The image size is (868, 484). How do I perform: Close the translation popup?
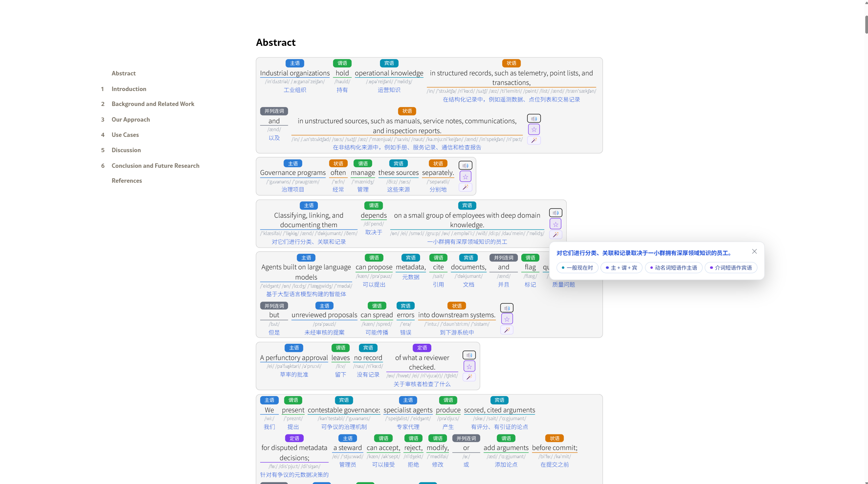[x=754, y=252]
